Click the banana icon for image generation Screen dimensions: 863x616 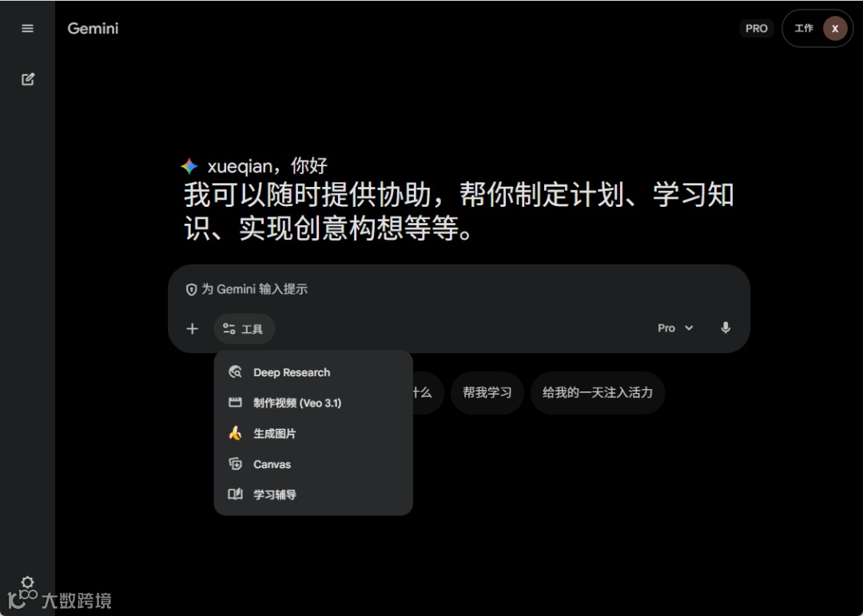[x=235, y=433]
